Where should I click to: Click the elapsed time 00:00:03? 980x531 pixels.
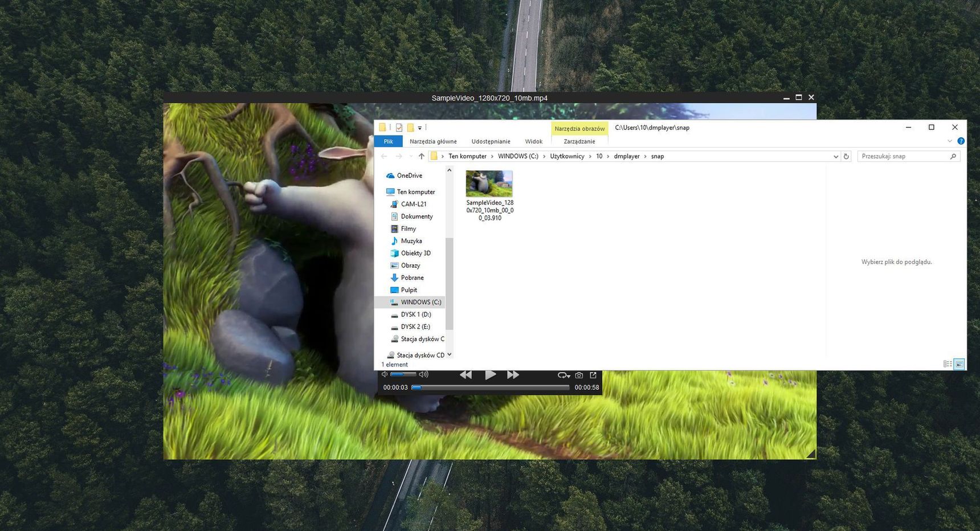coord(395,387)
